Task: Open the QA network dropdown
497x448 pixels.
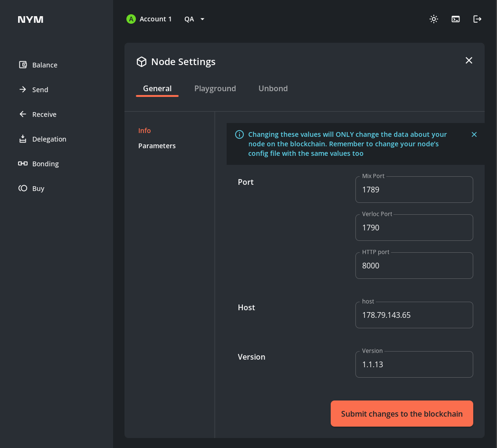Action: [x=195, y=19]
